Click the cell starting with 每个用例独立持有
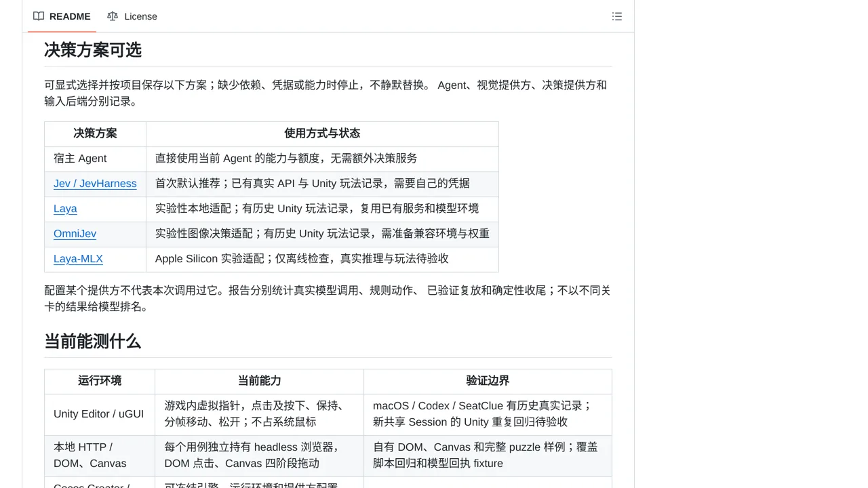Image resolution: width=868 pixels, height=488 pixels. click(260, 455)
